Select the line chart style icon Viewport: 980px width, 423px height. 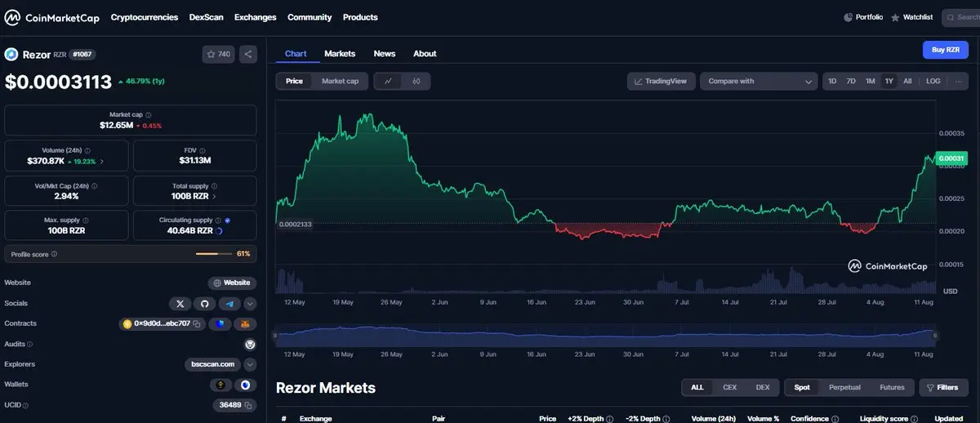388,81
